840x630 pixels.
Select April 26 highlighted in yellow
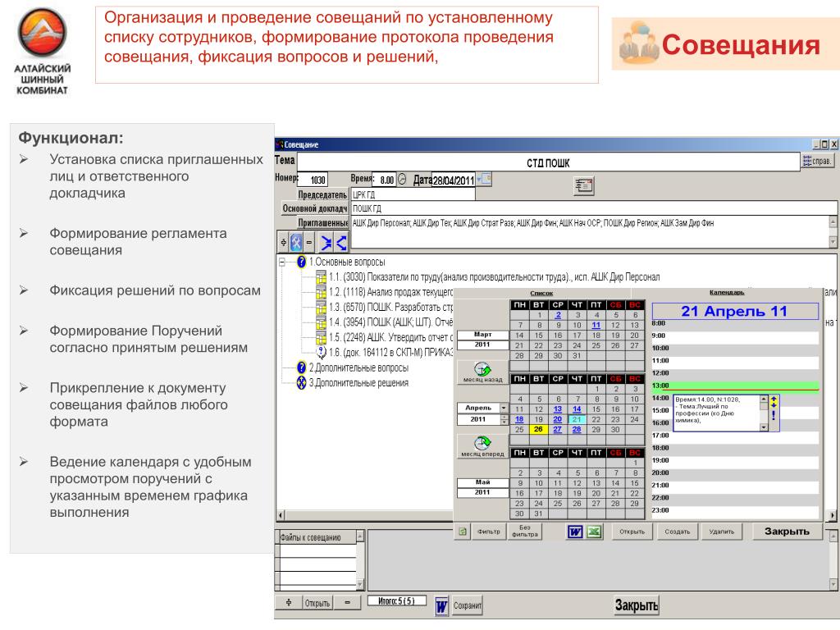coord(538,429)
